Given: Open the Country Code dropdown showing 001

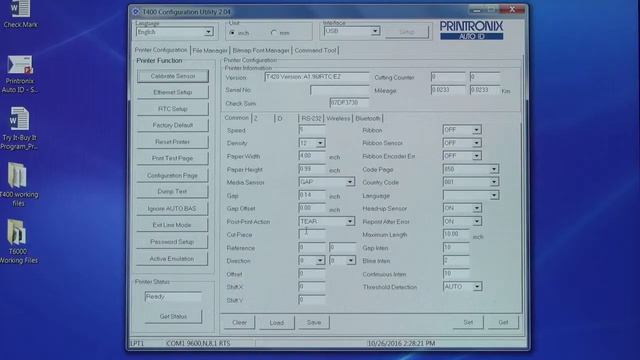Looking at the screenshot, I should point(471,182).
